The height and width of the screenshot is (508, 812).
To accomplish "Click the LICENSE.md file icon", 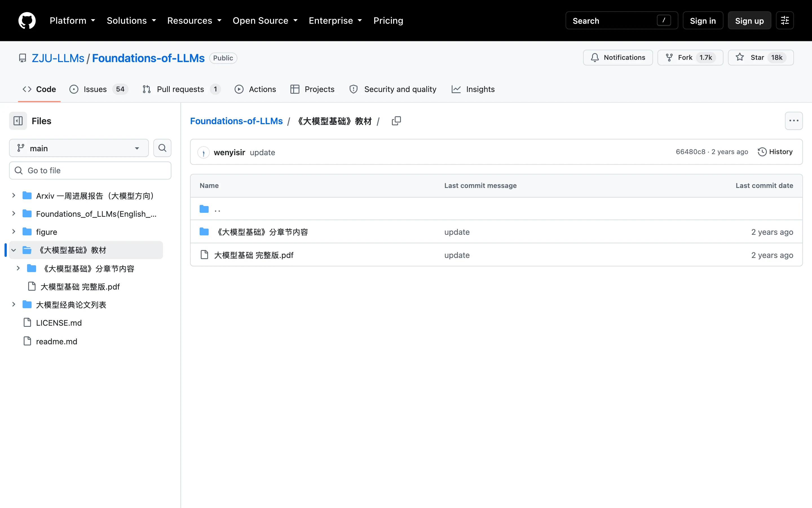I will point(27,323).
